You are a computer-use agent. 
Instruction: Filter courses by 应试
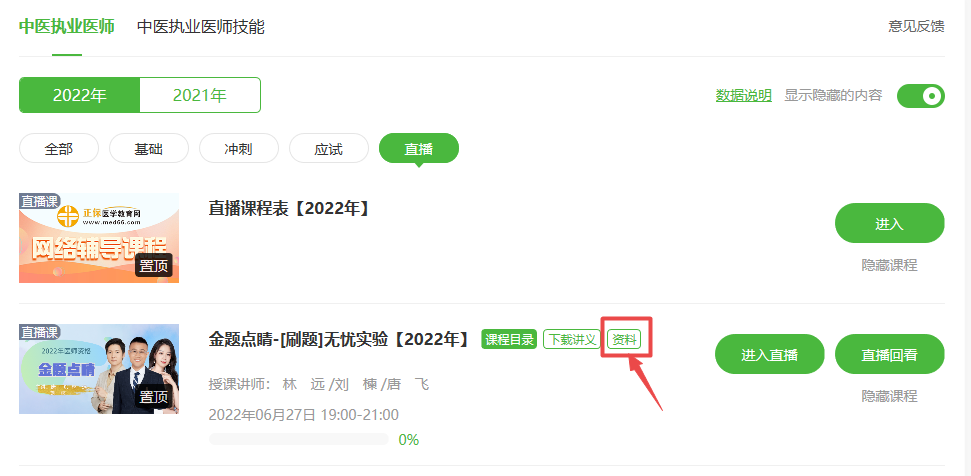[329, 149]
